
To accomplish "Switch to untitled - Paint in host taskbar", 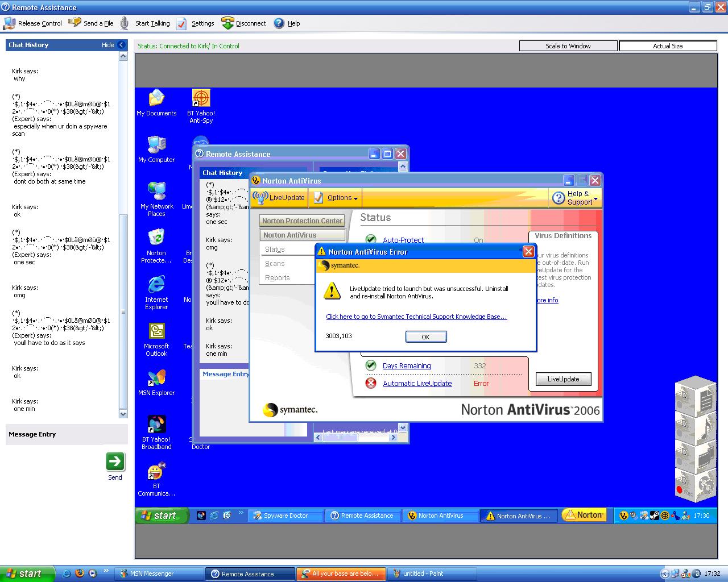I will [431, 573].
